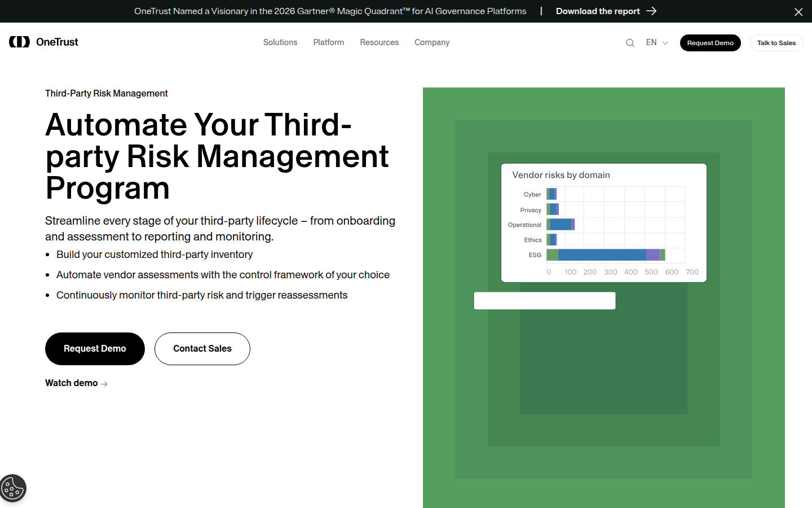The height and width of the screenshot is (508, 812).
Task: Click the Contact Sales button
Action: point(202,349)
